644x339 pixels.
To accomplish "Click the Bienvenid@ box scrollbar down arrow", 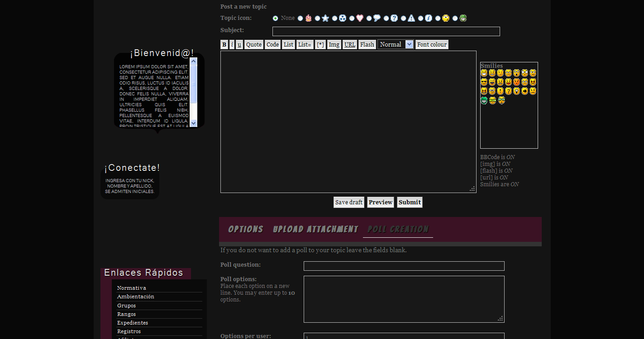I will (x=194, y=123).
